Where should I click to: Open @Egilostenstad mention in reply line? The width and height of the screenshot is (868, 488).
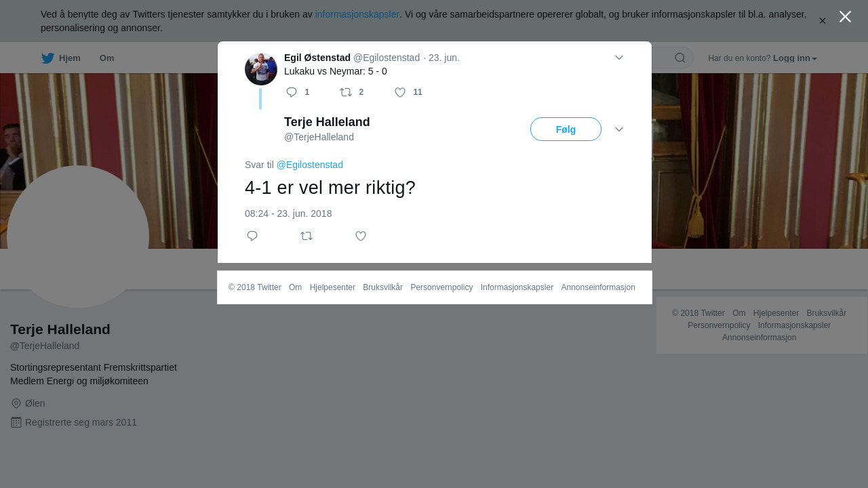pyautogui.click(x=310, y=165)
